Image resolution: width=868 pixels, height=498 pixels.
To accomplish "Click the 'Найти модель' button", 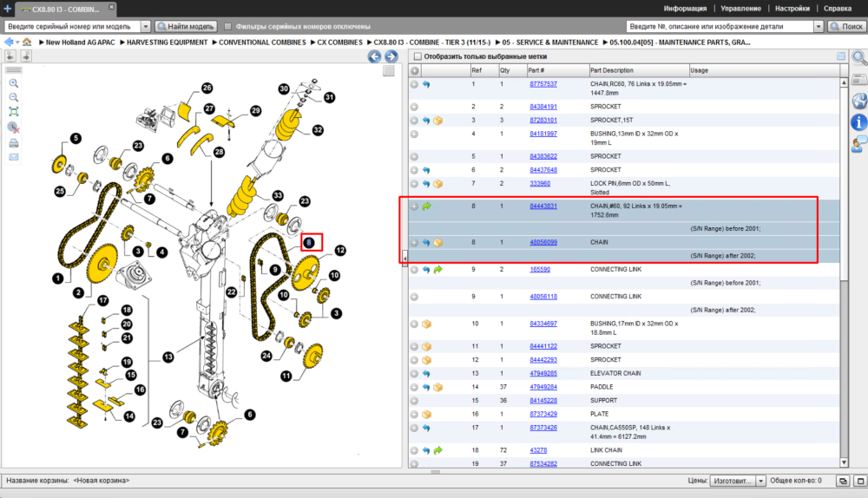I will pos(186,26).
